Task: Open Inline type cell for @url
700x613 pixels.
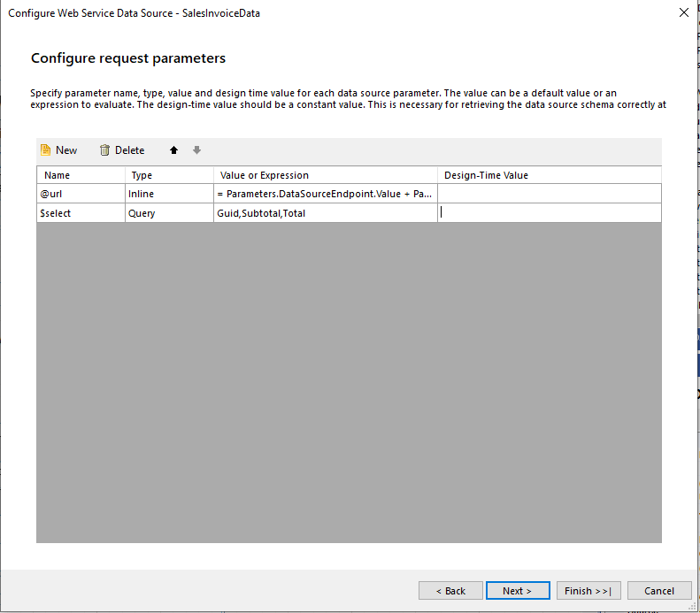Action: pos(169,194)
